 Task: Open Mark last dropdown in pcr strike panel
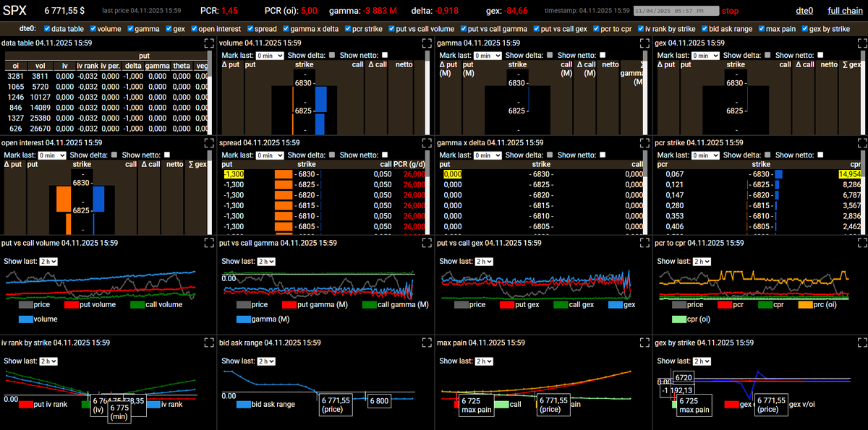coord(705,155)
